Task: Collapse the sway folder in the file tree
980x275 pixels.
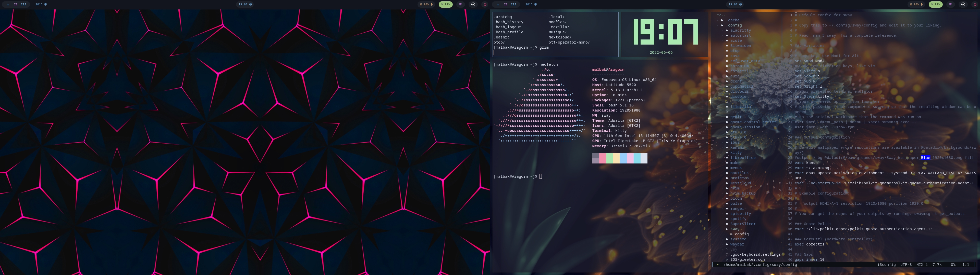Action: pos(735,229)
